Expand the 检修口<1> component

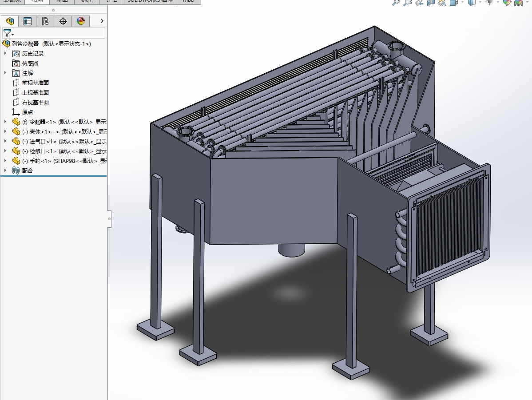click(x=5, y=151)
